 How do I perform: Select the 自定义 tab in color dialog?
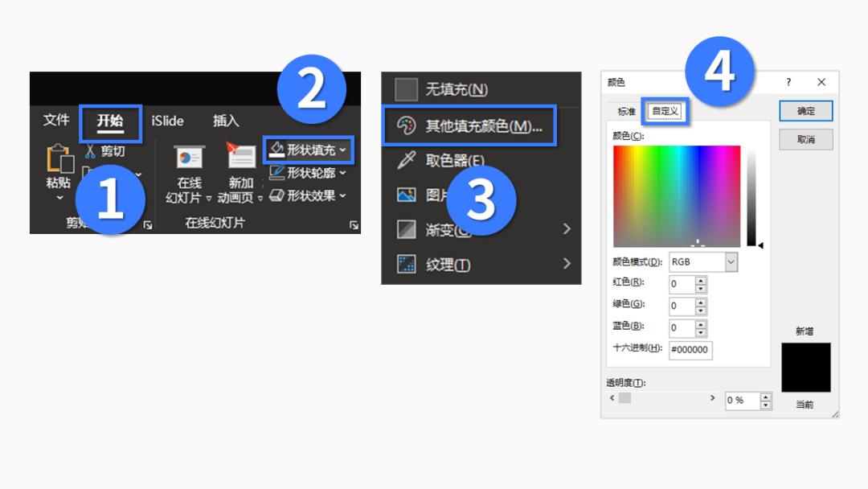point(665,110)
